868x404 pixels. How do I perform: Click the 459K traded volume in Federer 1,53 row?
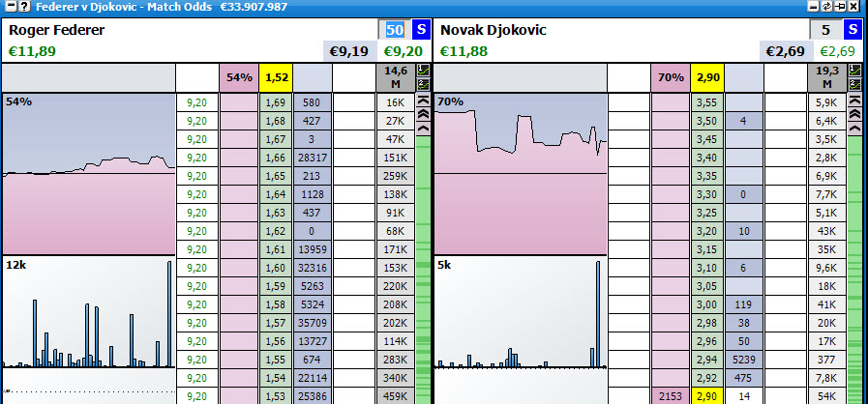click(395, 396)
